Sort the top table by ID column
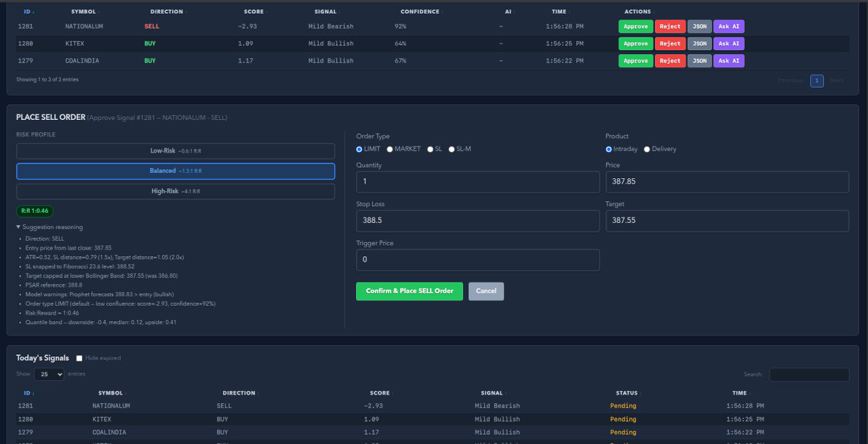This screenshot has width=868, height=444. (x=28, y=12)
